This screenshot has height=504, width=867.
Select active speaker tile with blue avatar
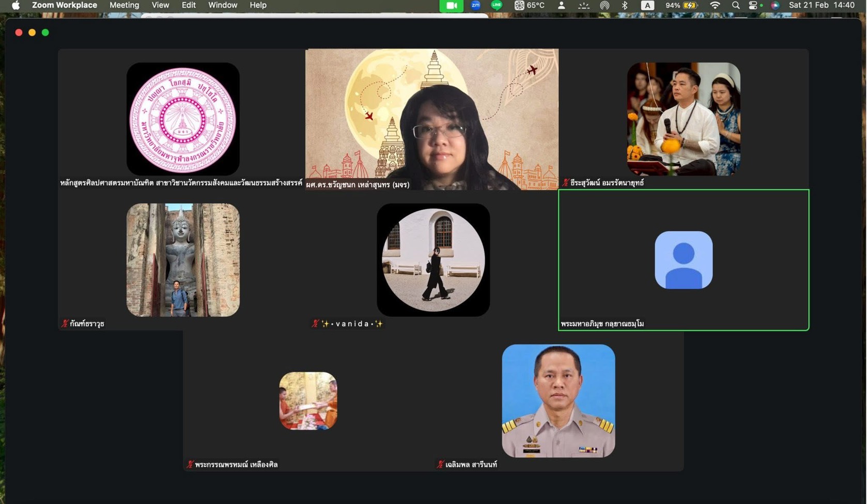(683, 260)
